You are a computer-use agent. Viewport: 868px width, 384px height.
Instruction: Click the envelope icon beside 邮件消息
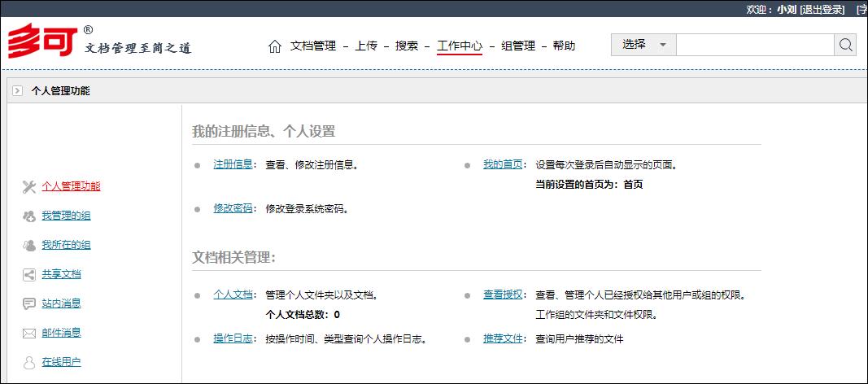(29, 333)
